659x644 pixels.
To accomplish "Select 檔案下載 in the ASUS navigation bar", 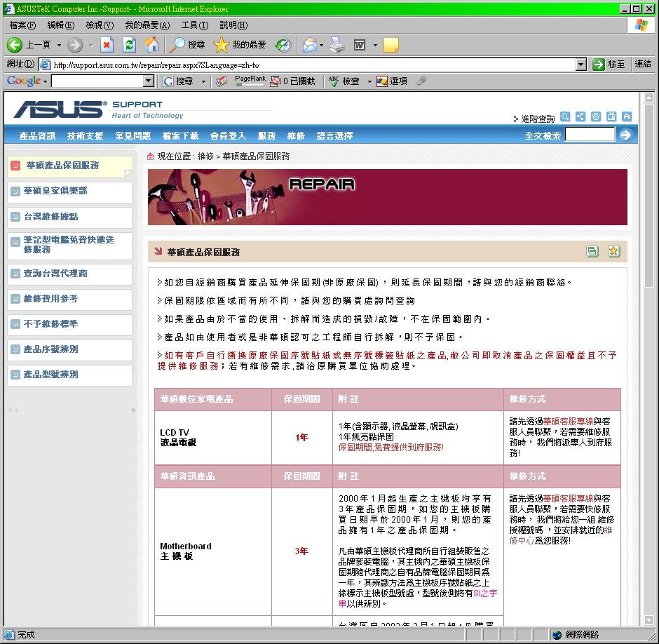I will (x=180, y=135).
